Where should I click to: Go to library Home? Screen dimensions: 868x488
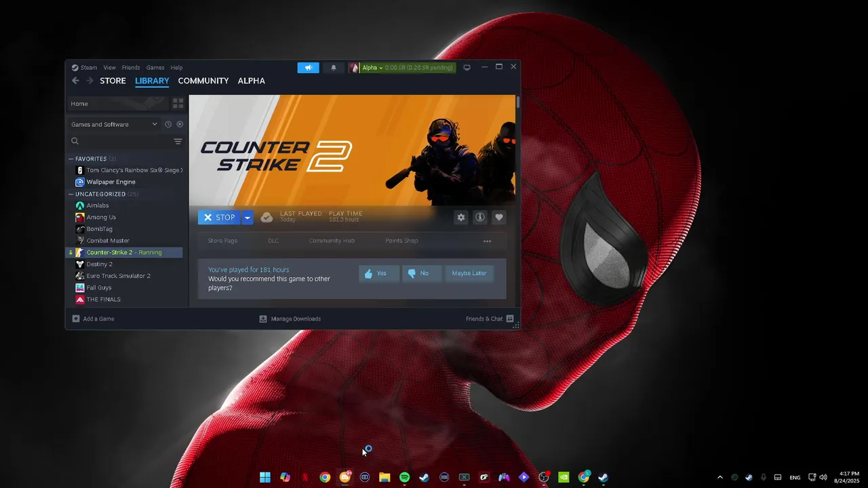coord(118,104)
